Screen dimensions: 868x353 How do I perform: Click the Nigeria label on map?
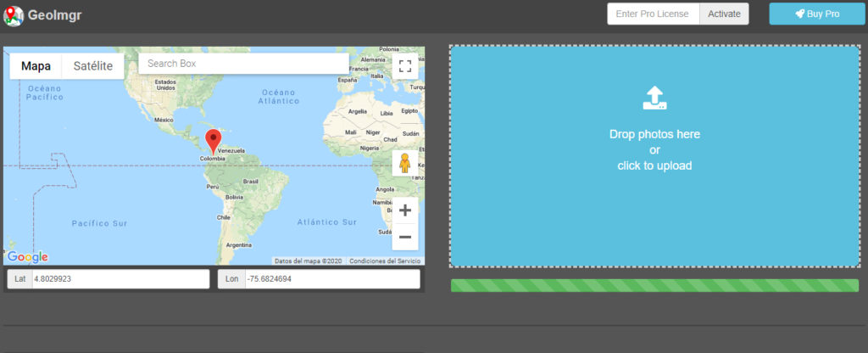point(370,148)
